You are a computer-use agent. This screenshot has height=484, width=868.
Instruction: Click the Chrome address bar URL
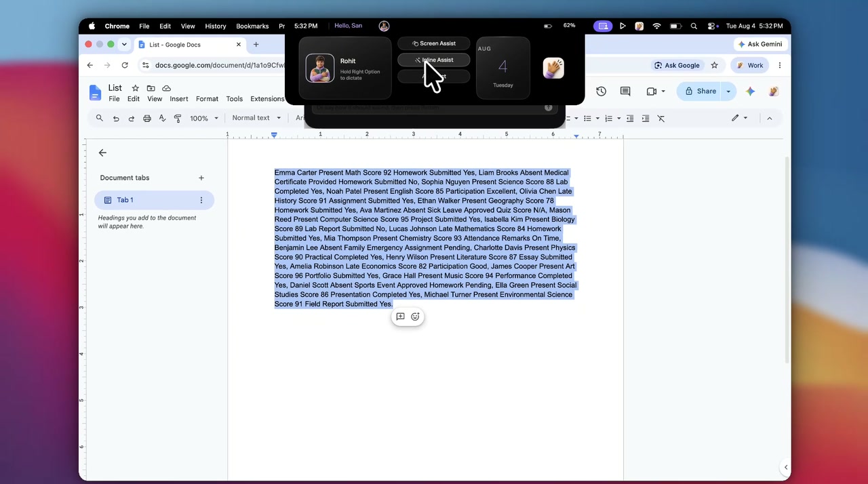tap(220, 65)
